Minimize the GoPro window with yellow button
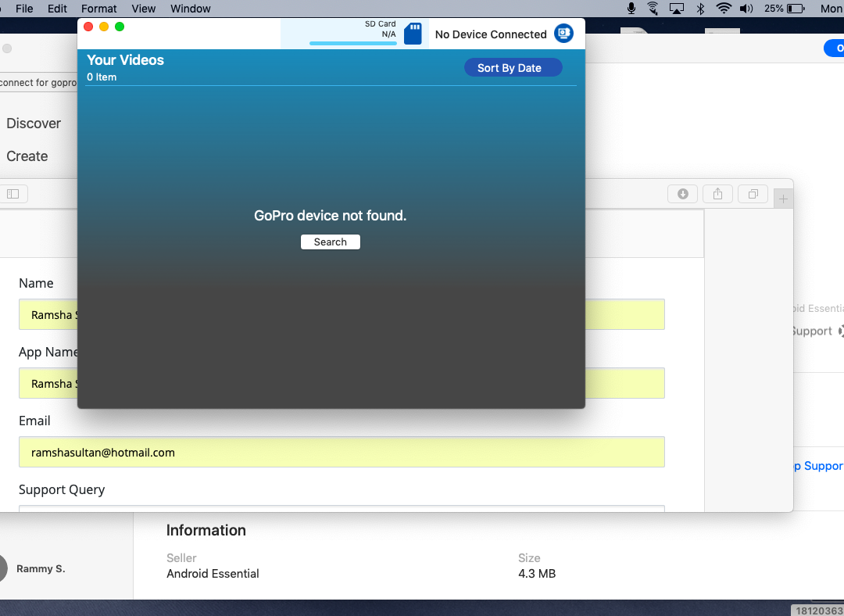This screenshot has height=616, width=844. [104, 27]
